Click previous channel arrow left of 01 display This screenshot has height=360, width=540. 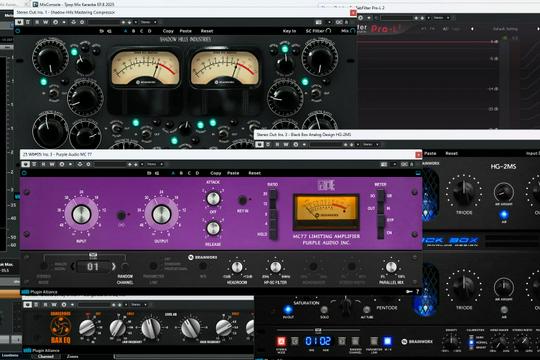(73, 266)
